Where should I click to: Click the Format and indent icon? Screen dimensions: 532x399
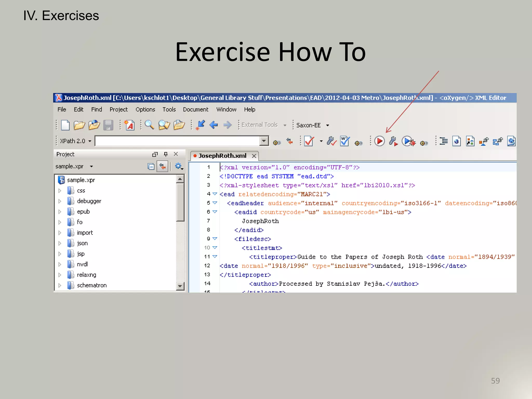pyautogui.click(x=444, y=141)
